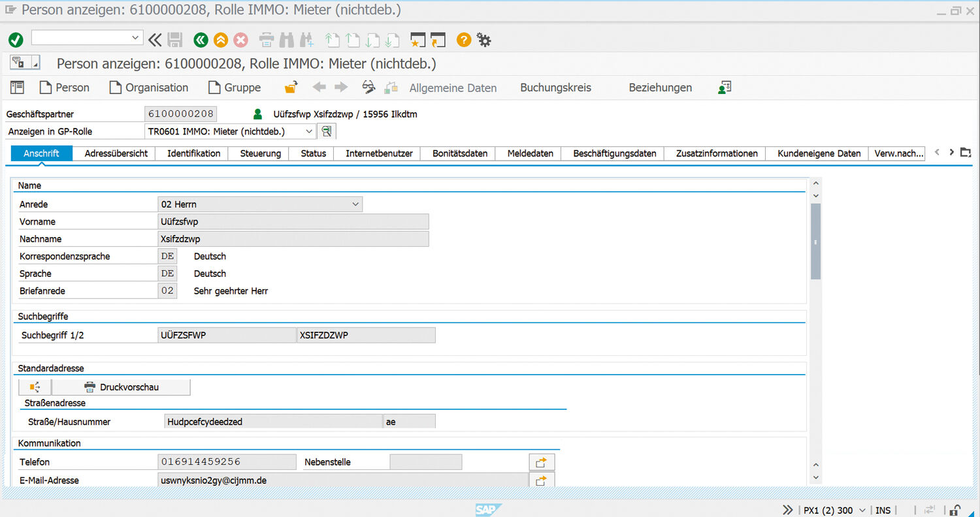Click the locator panel icon left of Person
Viewport: 980px width, 517px height.
point(17,87)
